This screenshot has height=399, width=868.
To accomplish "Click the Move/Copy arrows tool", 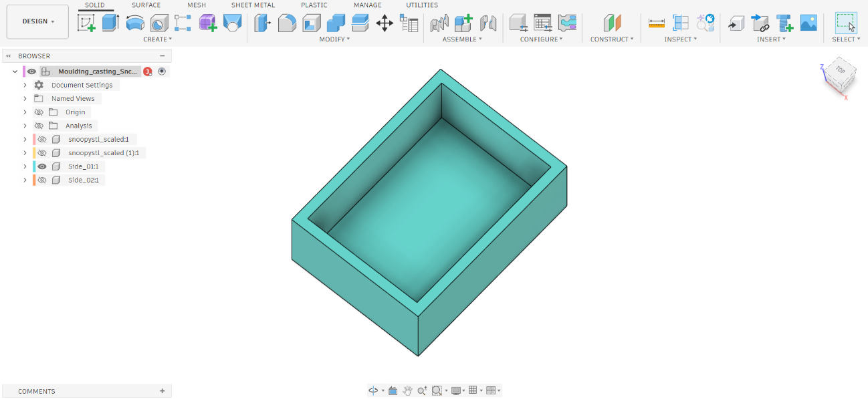I will point(385,23).
